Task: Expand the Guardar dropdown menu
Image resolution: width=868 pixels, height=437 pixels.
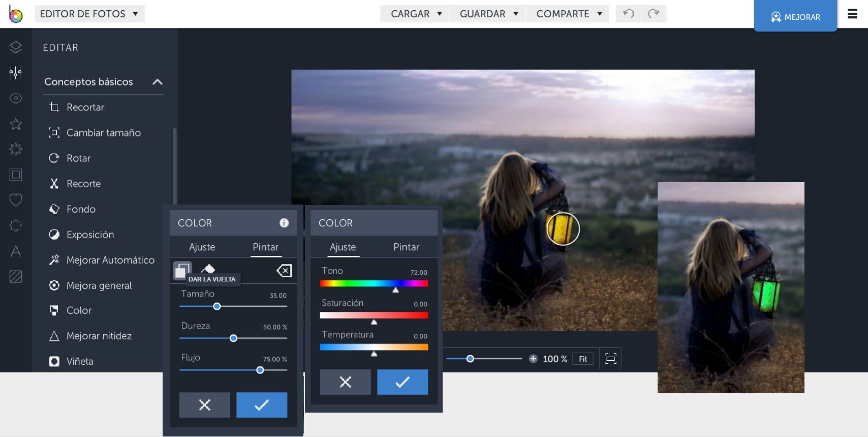Action: [x=488, y=14]
